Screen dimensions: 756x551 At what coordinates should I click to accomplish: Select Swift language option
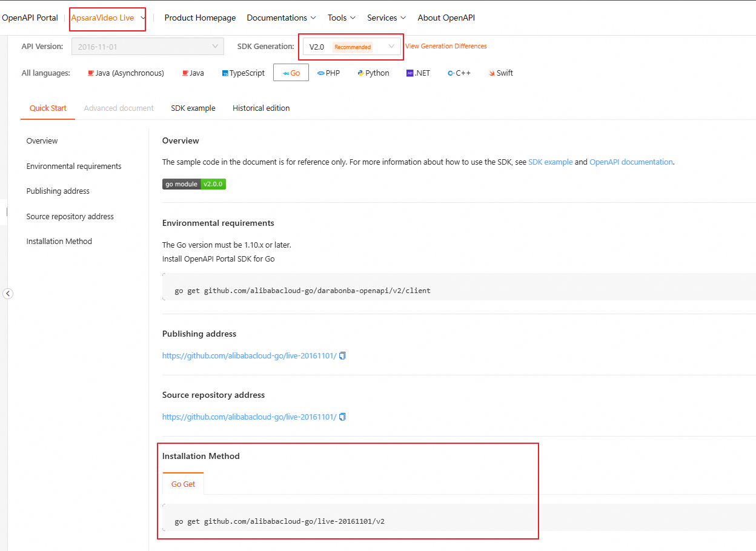click(x=501, y=73)
